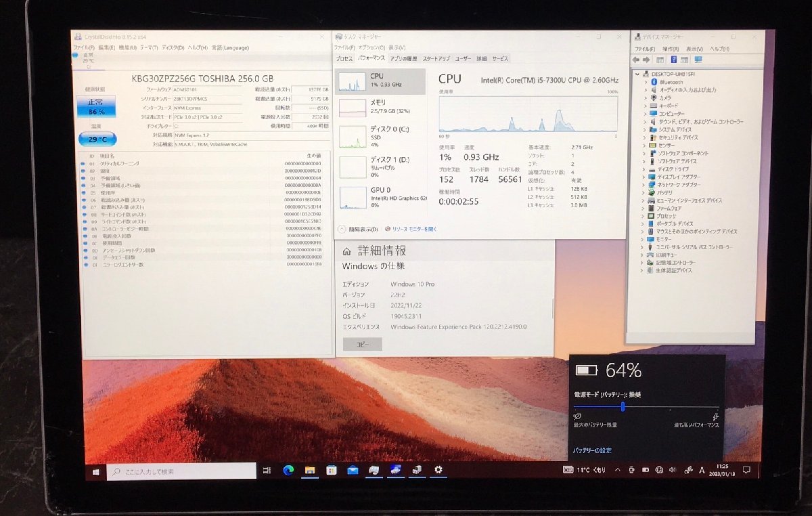Click the taskbar search box
This screenshot has width=812, height=516.
(x=181, y=471)
